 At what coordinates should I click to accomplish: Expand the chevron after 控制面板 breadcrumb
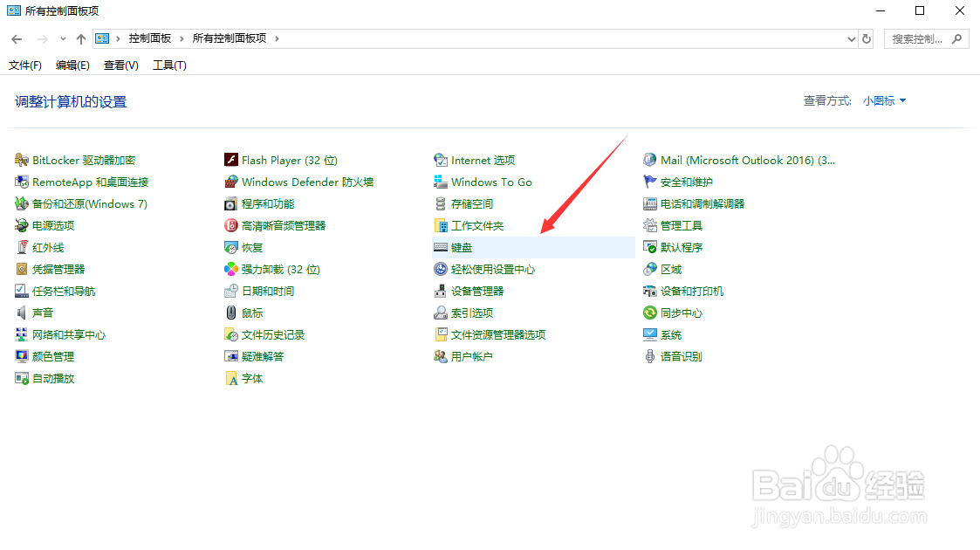tap(182, 38)
